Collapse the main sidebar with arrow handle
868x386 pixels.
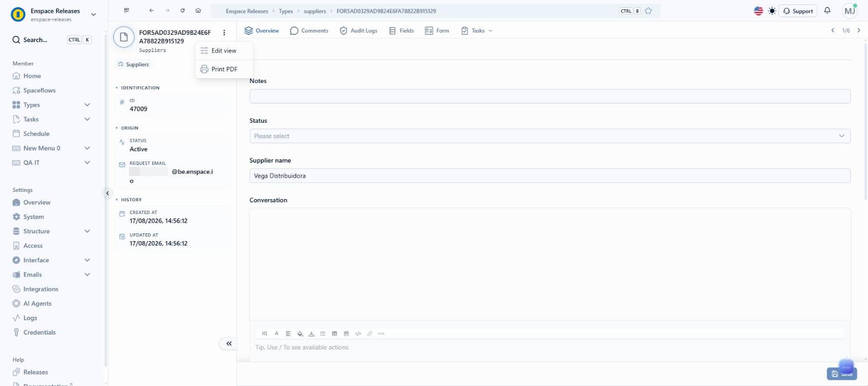coord(107,193)
